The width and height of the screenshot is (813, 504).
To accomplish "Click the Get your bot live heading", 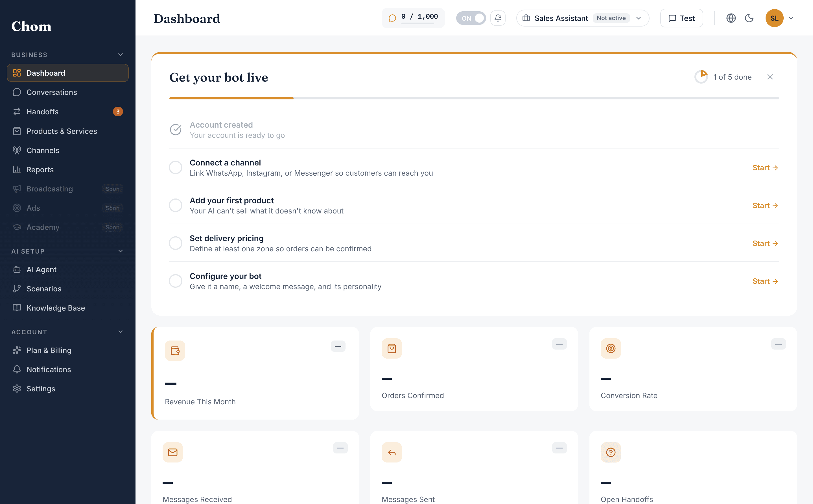I will click(218, 77).
